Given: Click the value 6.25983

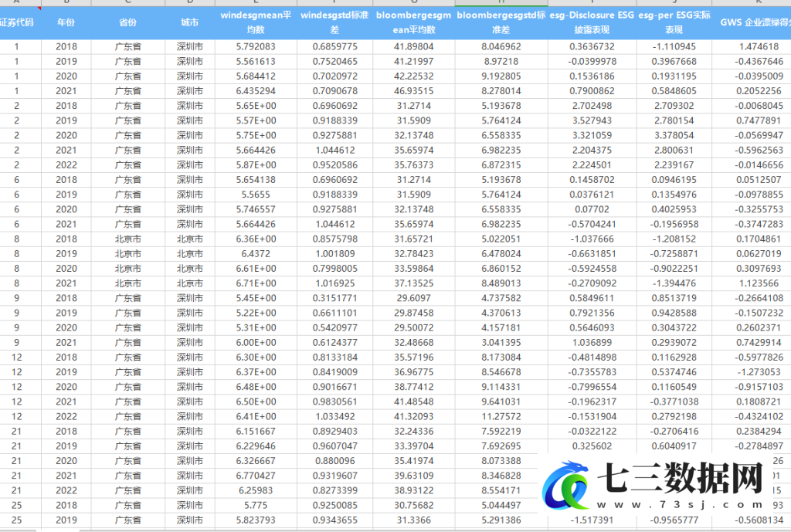Looking at the screenshot, I should [x=256, y=490].
